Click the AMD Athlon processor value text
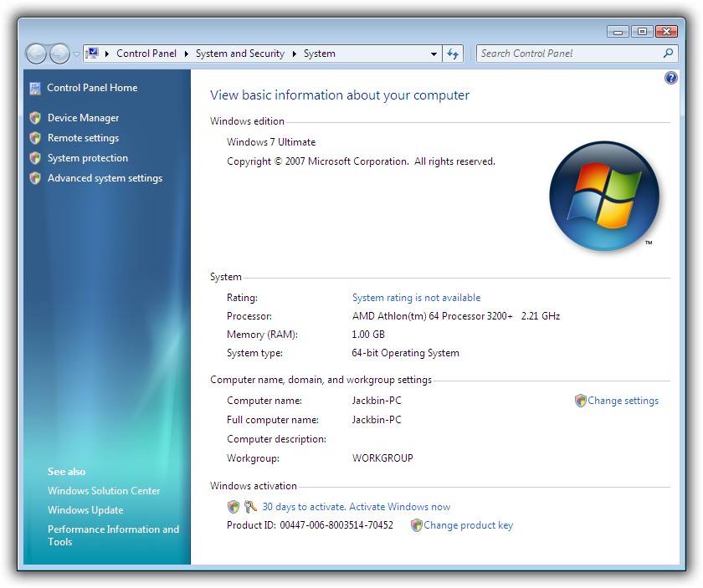Screen dimensions: 703x588 coord(455,316)
